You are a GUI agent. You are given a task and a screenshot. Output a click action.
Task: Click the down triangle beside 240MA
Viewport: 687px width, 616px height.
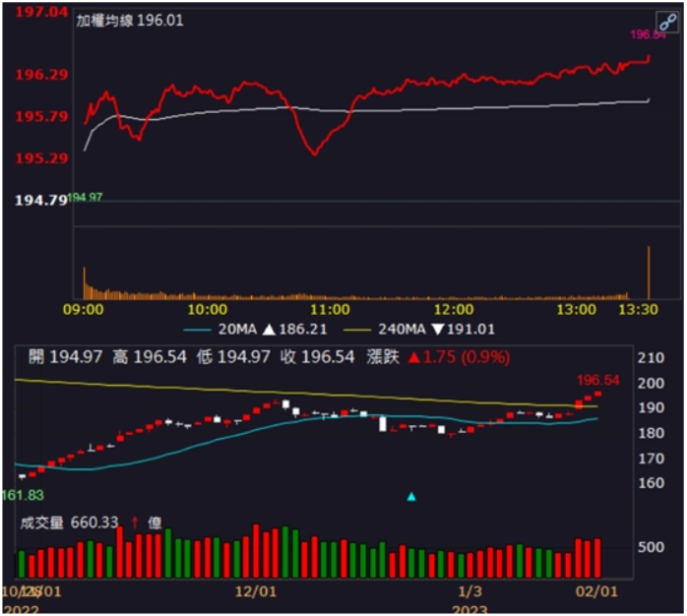tap(438, 329)
